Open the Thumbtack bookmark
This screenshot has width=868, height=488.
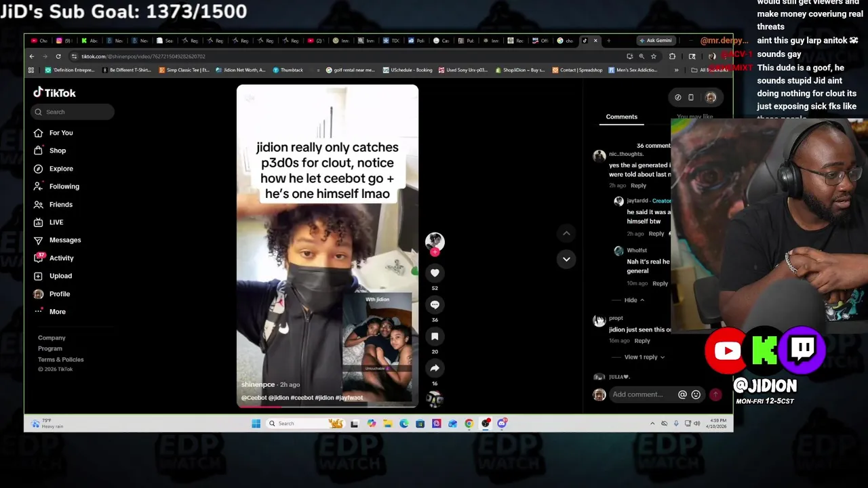(x=288, y=70)
